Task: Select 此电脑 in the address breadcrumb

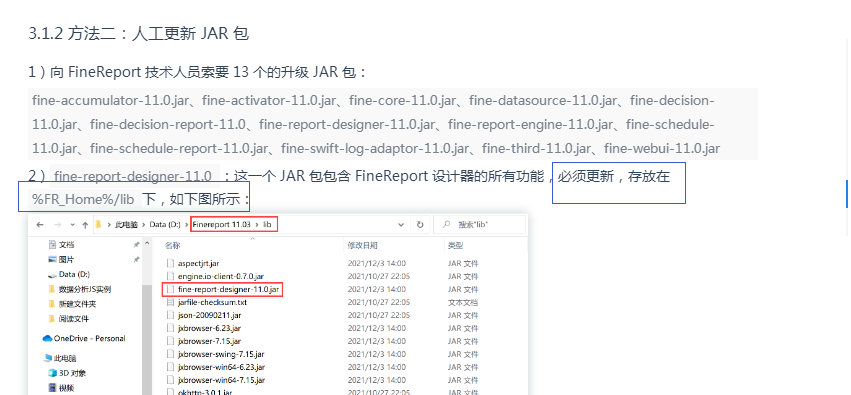Action: click(127, 224)
